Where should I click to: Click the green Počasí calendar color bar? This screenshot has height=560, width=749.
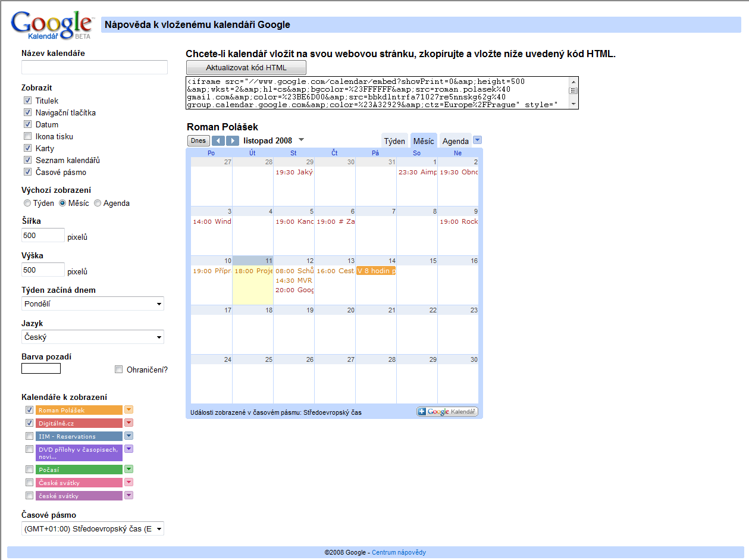point(79,470)
